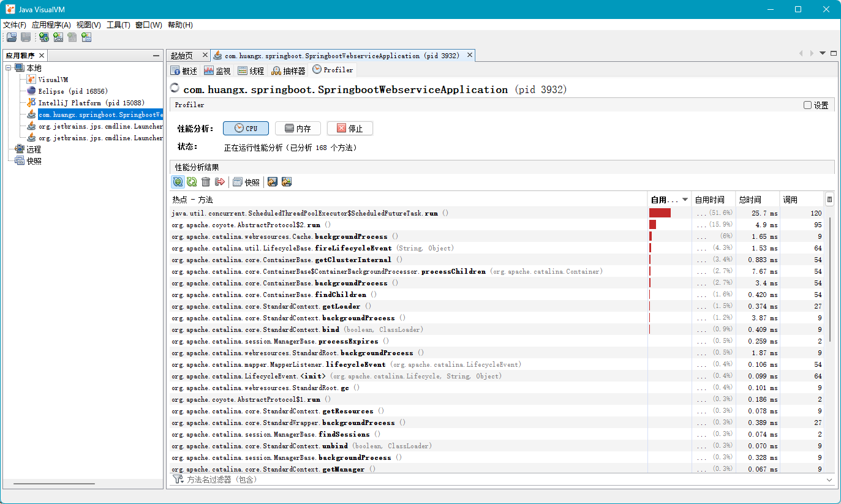Image resolution: width=841 pixels, height=504 pixels.
Task: Click the trash can reset results icon
Action: (206, 182)
